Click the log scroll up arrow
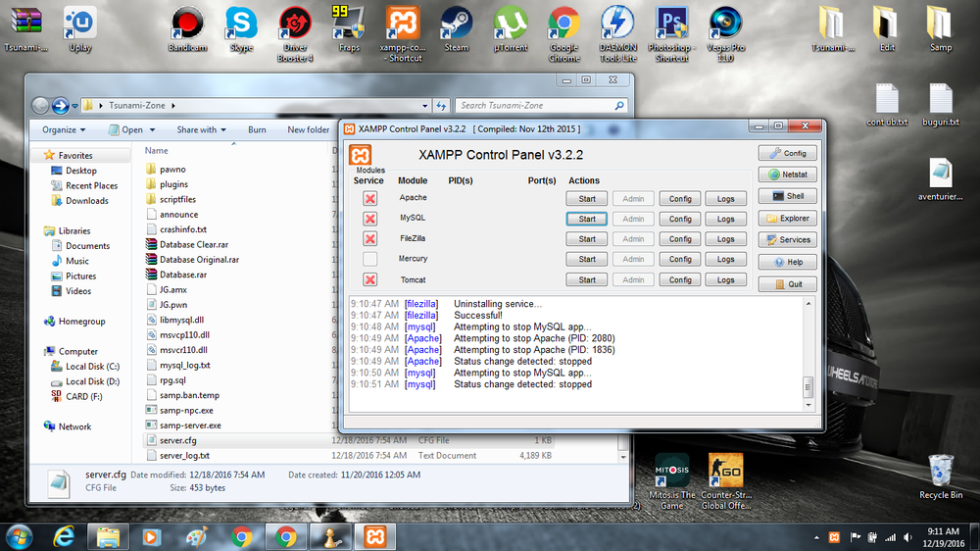980x551 pixels. pyautogui.click(x=808, y=303)
